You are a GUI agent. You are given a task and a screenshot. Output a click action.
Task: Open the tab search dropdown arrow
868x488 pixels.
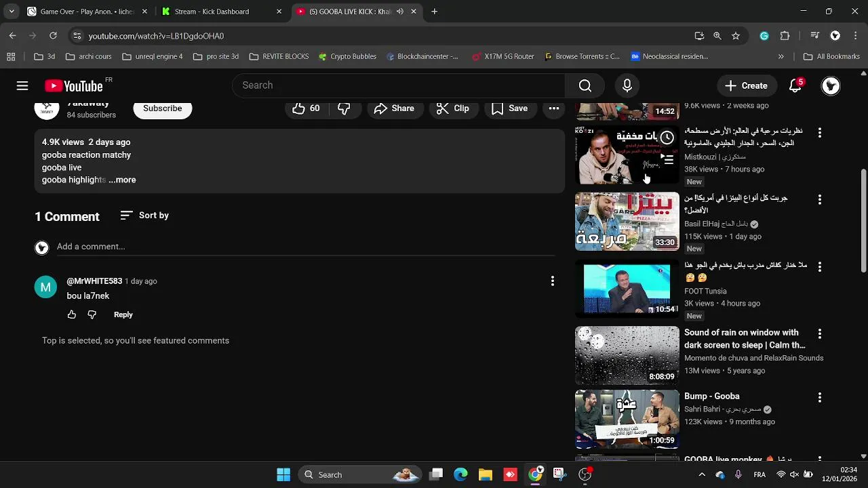[12, 12]
